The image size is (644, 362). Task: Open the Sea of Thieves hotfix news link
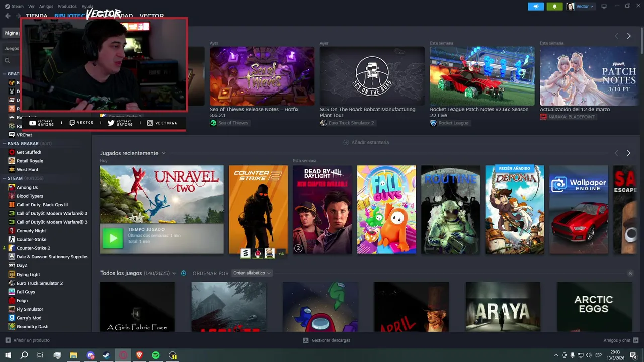pos(254,112)
